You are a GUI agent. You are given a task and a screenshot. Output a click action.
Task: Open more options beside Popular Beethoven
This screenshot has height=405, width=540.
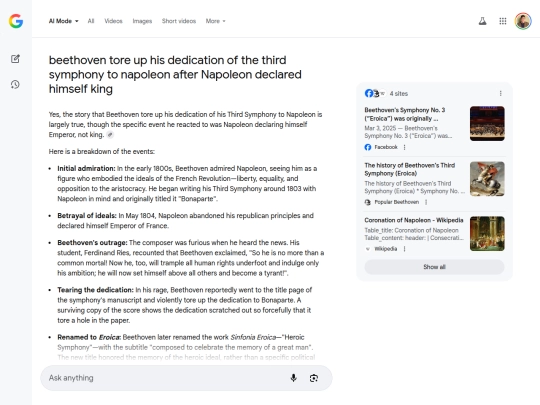pyautogui.click(x=426, y=202)
